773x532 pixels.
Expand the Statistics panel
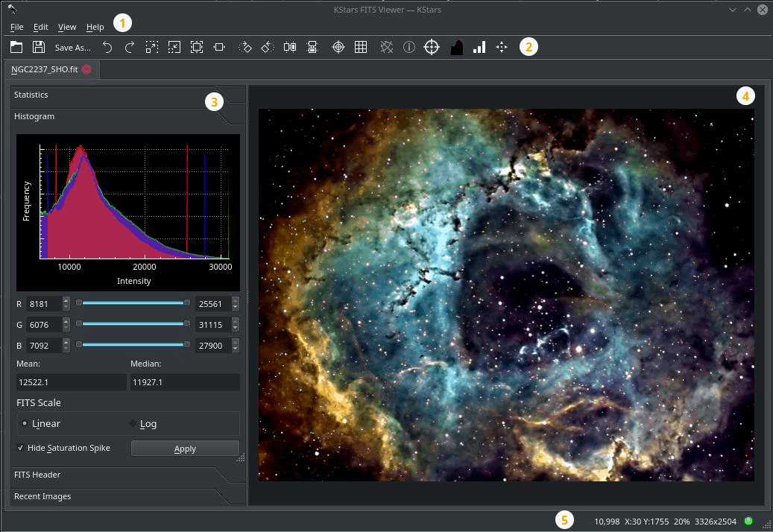tap(31, 95)
